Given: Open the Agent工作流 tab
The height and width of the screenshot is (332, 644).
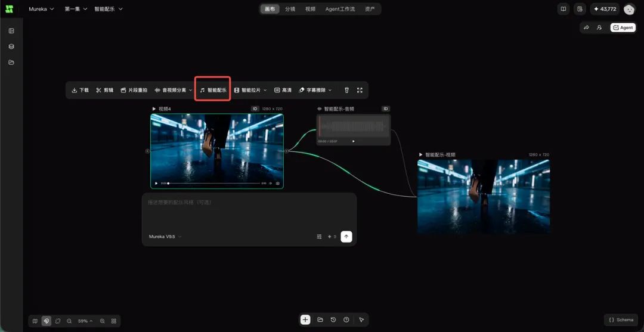Looking at the screenshot, I should (x=340, y=9).
